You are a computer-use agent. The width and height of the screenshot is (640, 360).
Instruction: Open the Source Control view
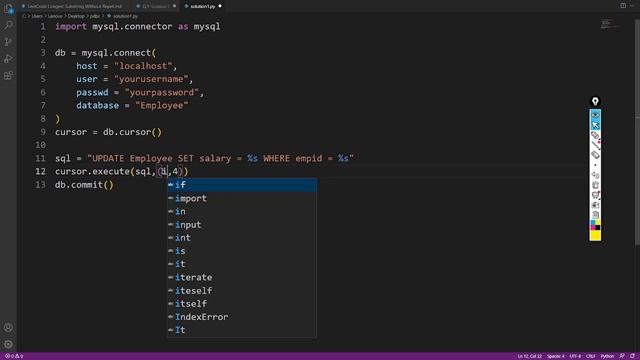pyautogui.click(x=8, y=42)
